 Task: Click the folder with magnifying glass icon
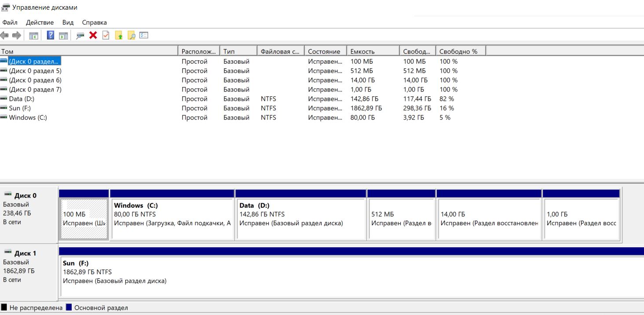[x=131, y=35]
